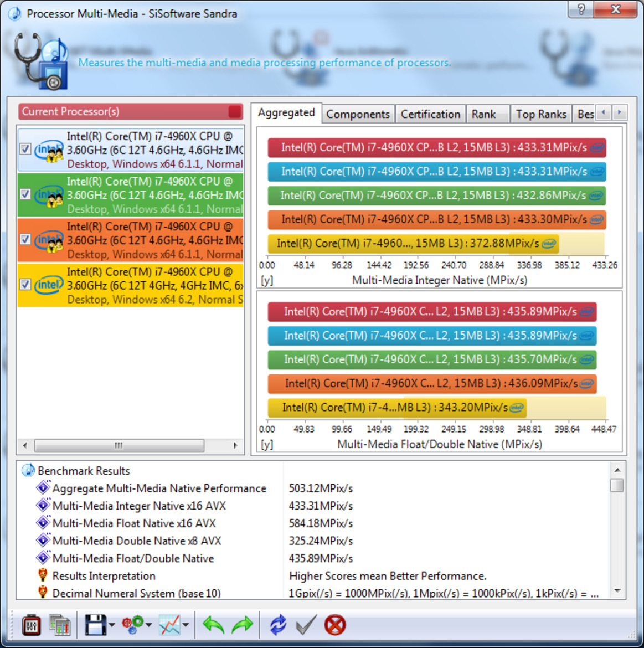Click the Results Interpretation lightbulb icon
This screenshot has width=644, height=648.
click(x=43, y=575)
